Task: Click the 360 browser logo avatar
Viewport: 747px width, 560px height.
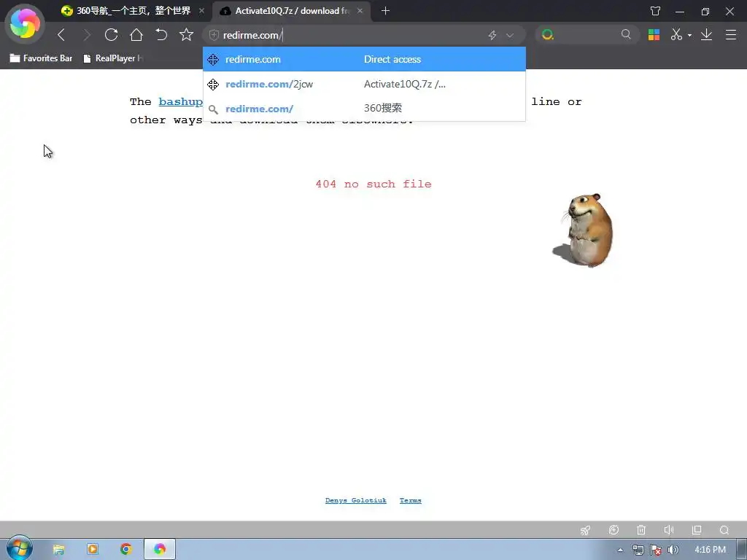Action: pyautogui.click(x=25, y=23)
